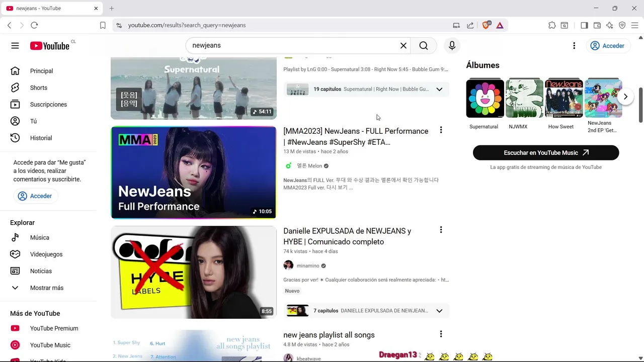Open new jeans playlist all songs title
Image resolution: width=644 pixels, height=362 pixels.
[329, 335]
